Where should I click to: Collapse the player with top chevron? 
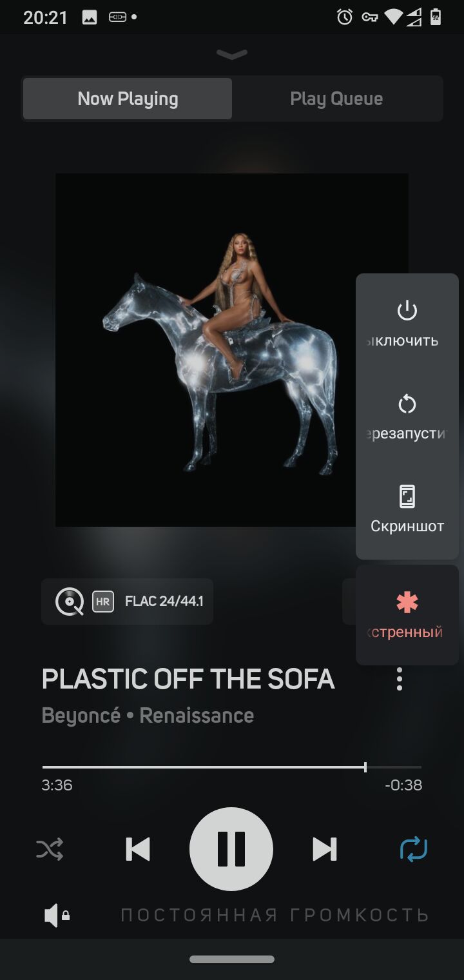232,55
